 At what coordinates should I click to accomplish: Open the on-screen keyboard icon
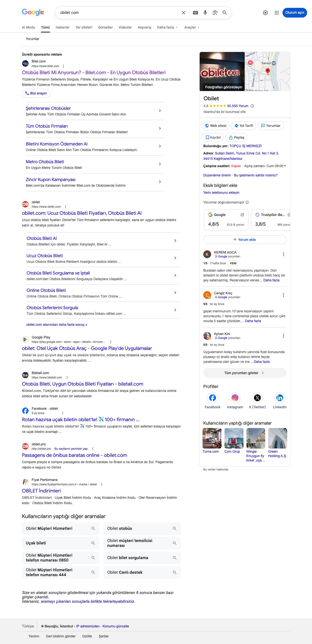click(x=195, y=13)
